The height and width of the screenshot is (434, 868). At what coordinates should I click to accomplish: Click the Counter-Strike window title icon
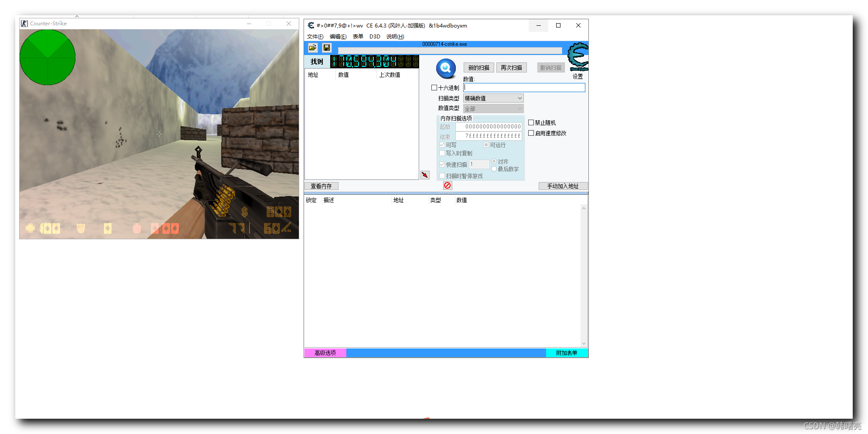(24, 24)
